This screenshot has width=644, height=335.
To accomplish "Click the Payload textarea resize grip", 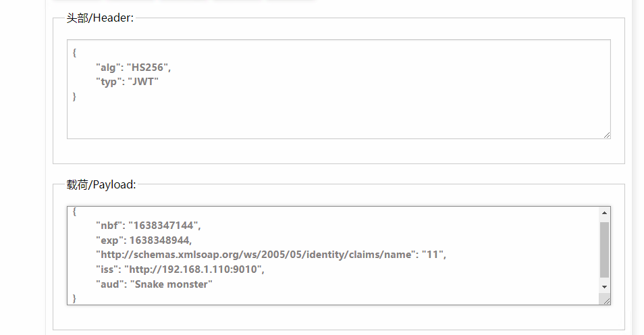I will (x=606, y=301).
